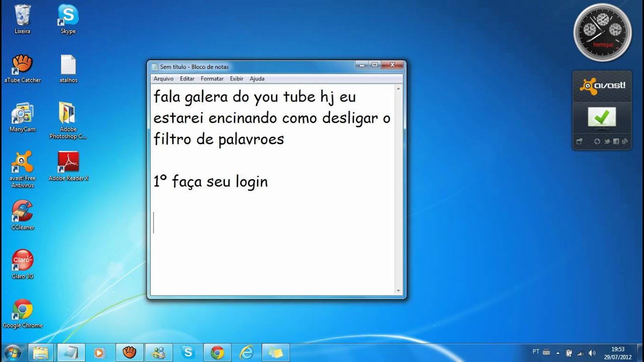This screenshot has height=362, width=644.
Task: Click the power/battery tray icon
Action: [x=569, y=352]
